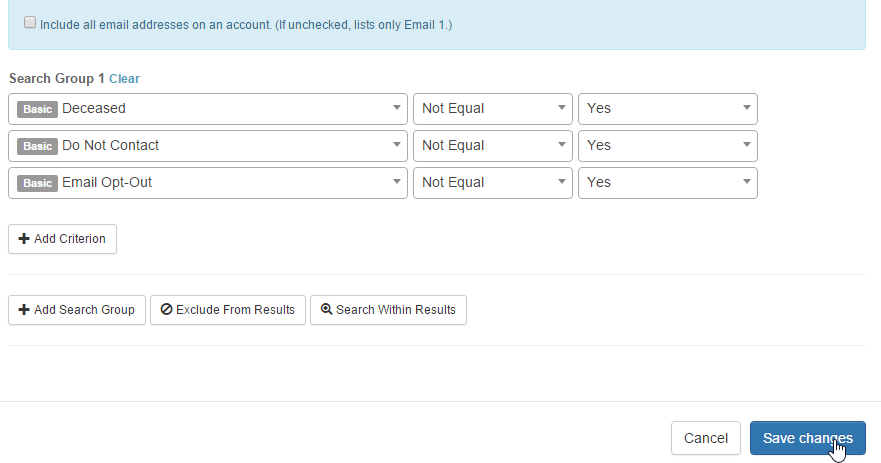This screenshot has height=463, width=881.
Task: Click the Basic badge beside Do Not Contact
Action: [37, 146]
